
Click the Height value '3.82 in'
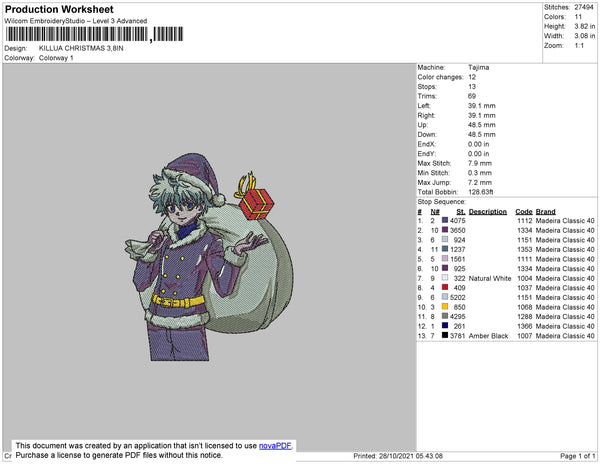pos(585,26)
